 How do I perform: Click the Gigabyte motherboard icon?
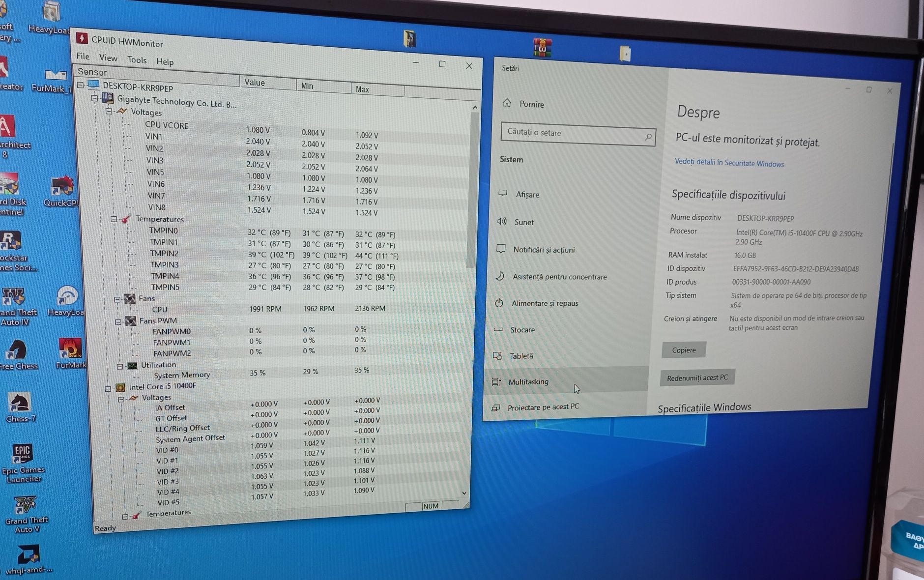pos(107,98)
